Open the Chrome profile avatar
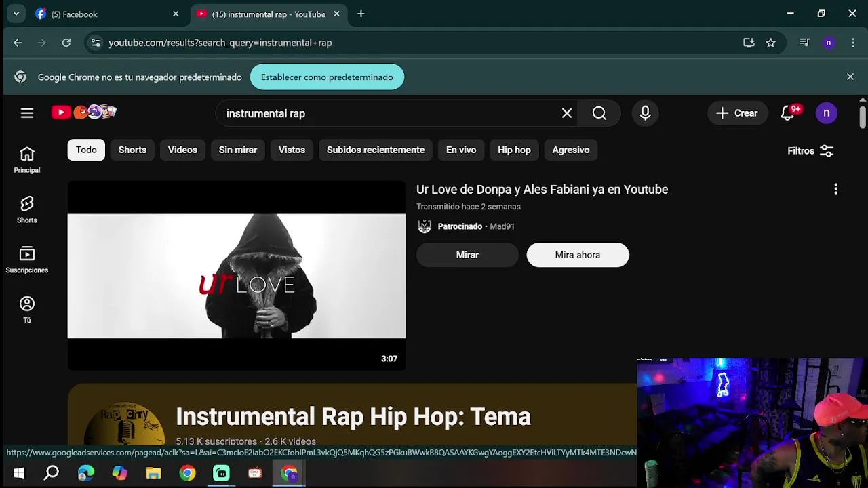 pos(828,43)
